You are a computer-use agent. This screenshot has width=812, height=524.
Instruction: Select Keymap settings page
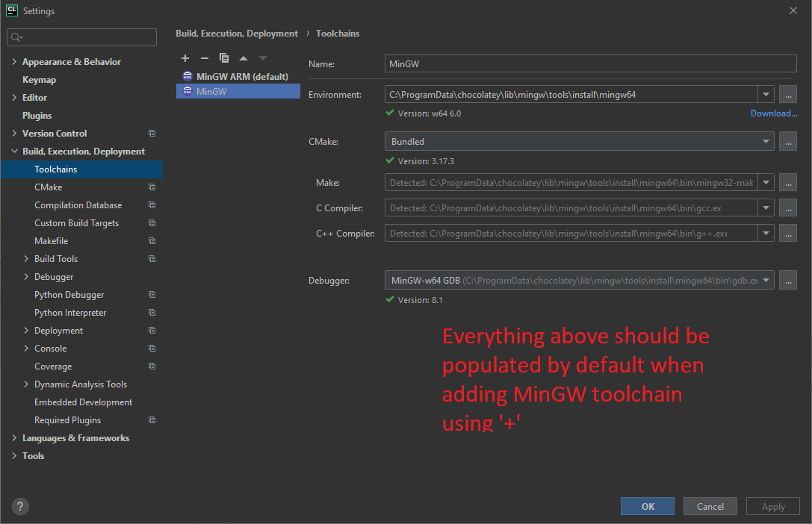click(x=40, y=80)
